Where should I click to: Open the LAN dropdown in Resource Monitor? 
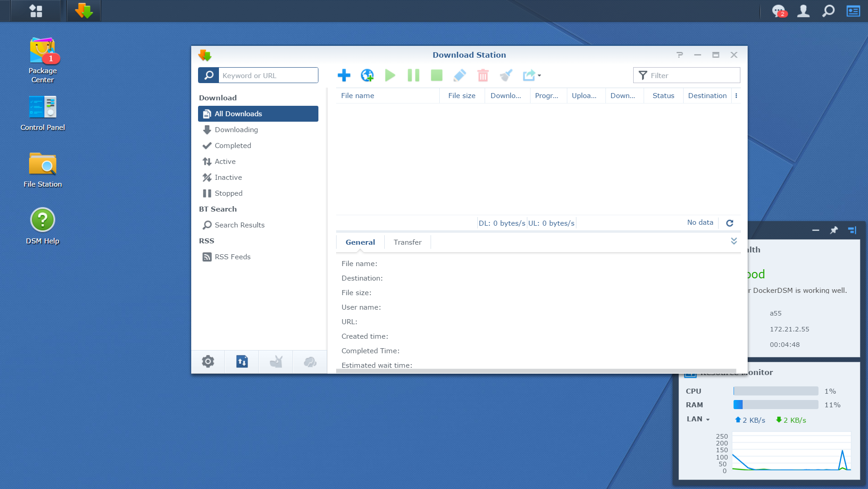699,419
